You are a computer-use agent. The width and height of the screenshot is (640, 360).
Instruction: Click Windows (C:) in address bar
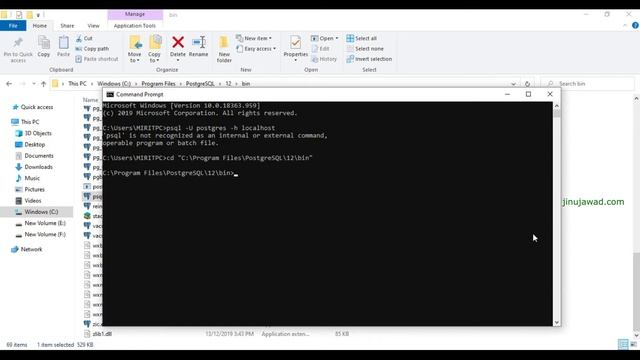114,84
